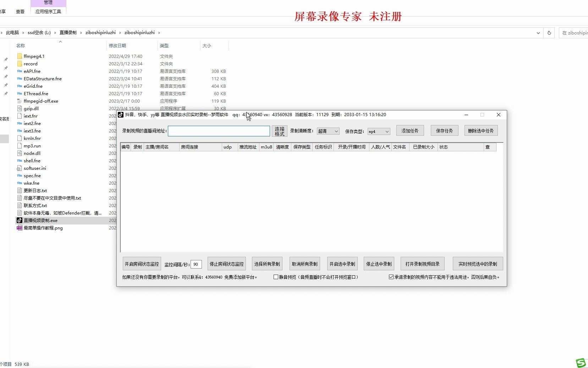Focus the 监控间隔/秒 input field
This screenshot has height=368, width=588.
click(x=196, y=264)
